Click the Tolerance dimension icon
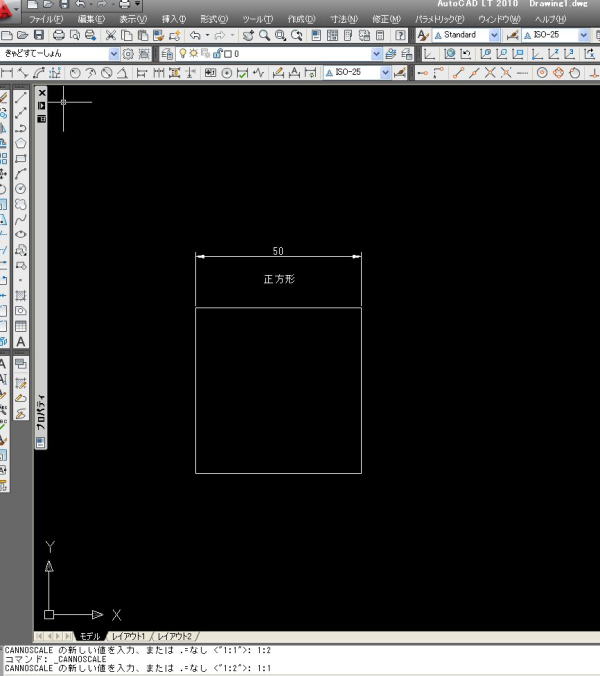 coord(210,73)
